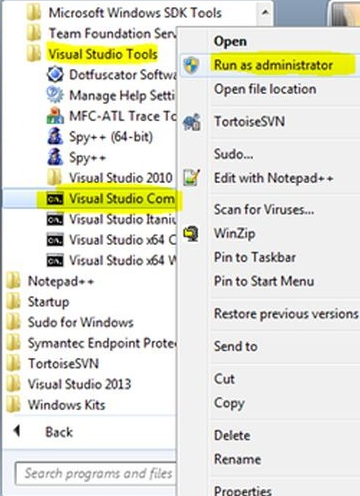
Task: Expand the Sudo for Windows folder
Action: pyautogui.click(x=81, y=322)
